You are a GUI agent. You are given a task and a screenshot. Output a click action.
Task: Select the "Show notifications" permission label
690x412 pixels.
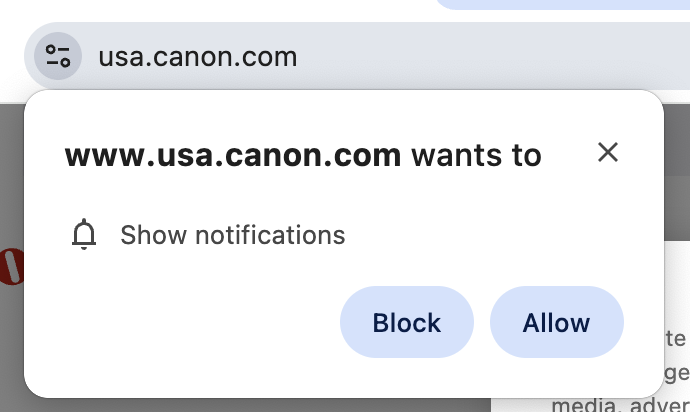pos(232,236)
